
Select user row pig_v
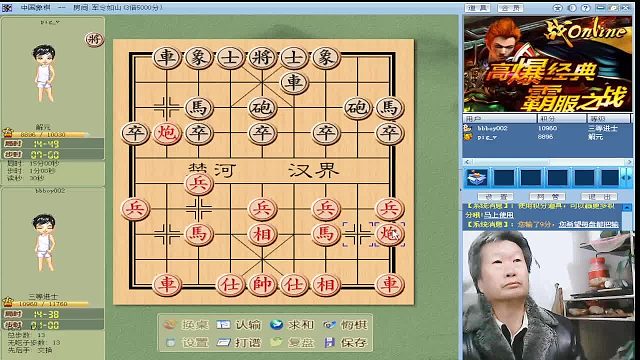547,137
